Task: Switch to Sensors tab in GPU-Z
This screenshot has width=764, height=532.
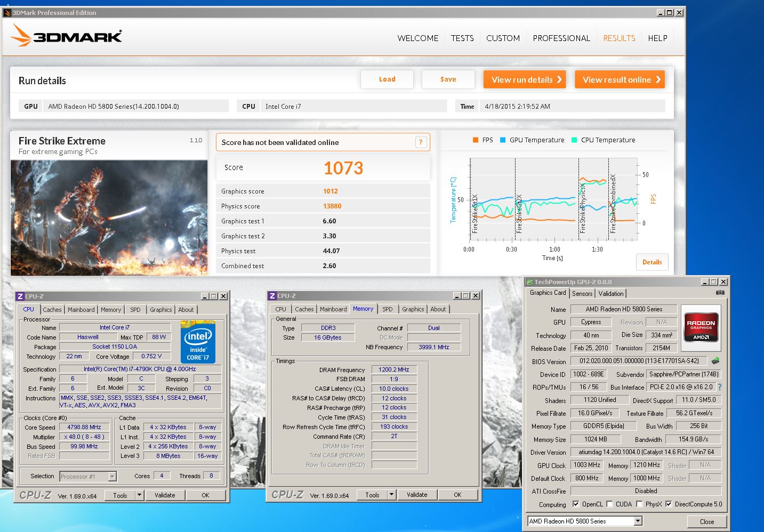Action: pos(582,294)
